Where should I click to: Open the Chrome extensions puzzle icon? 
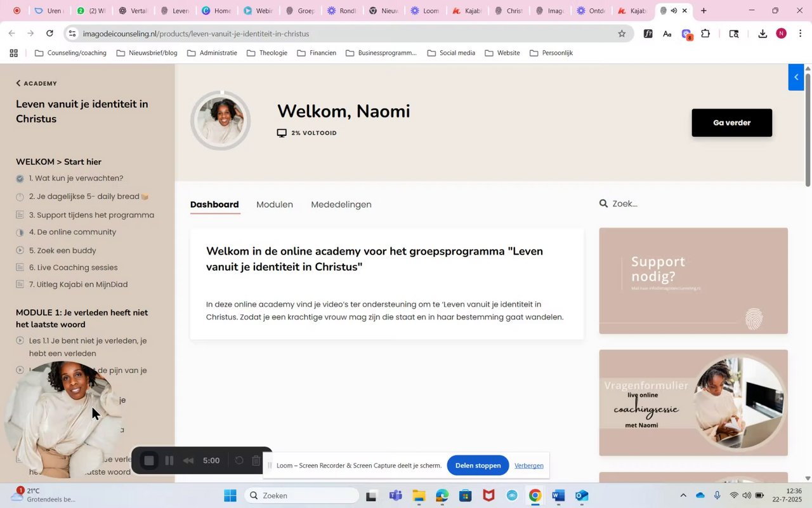point(705,34)
